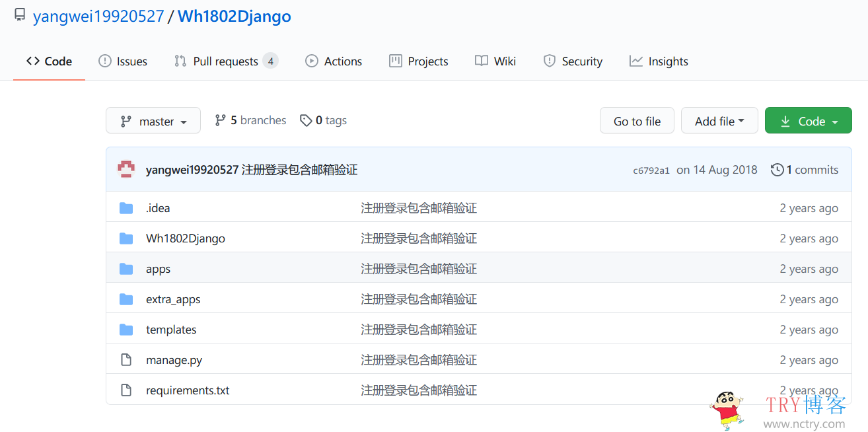Open the latest commit message beside the author name
The height and width of the screenshot is (432, 868).
coord(299,170)
